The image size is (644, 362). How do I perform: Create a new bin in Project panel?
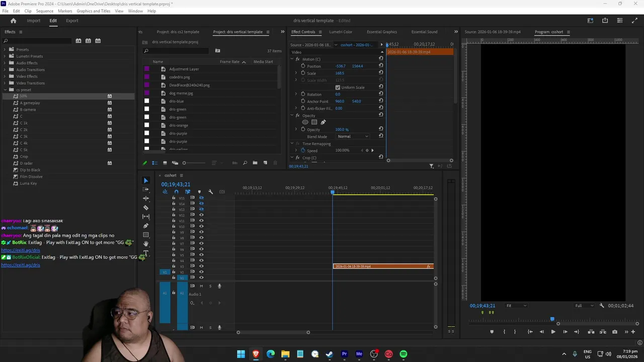coord(255,163)
